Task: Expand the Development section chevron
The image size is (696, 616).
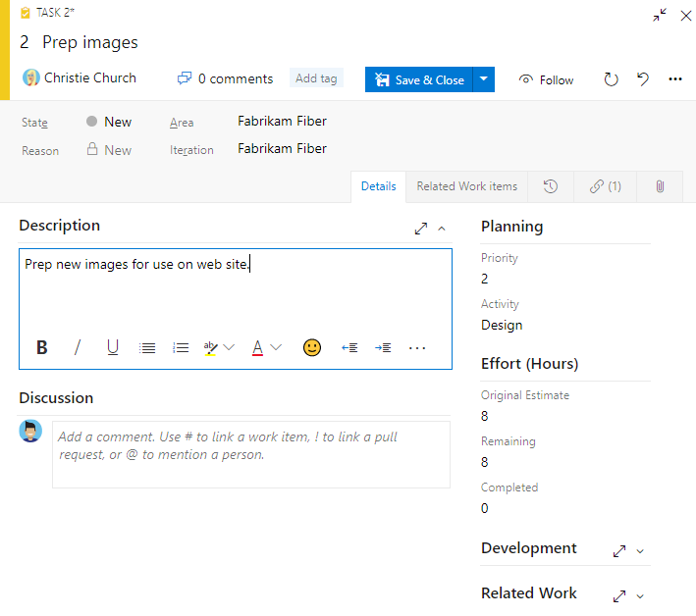Action: coord(640,551)
